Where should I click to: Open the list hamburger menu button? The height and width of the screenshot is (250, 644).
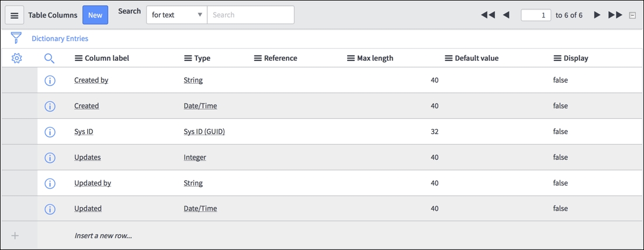(x=15, y=15)
